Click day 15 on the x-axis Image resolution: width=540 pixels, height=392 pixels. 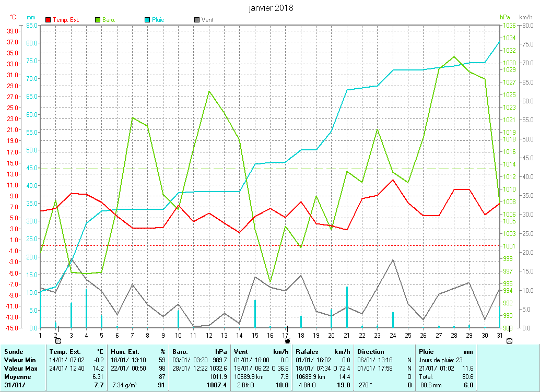pos(255,335)
